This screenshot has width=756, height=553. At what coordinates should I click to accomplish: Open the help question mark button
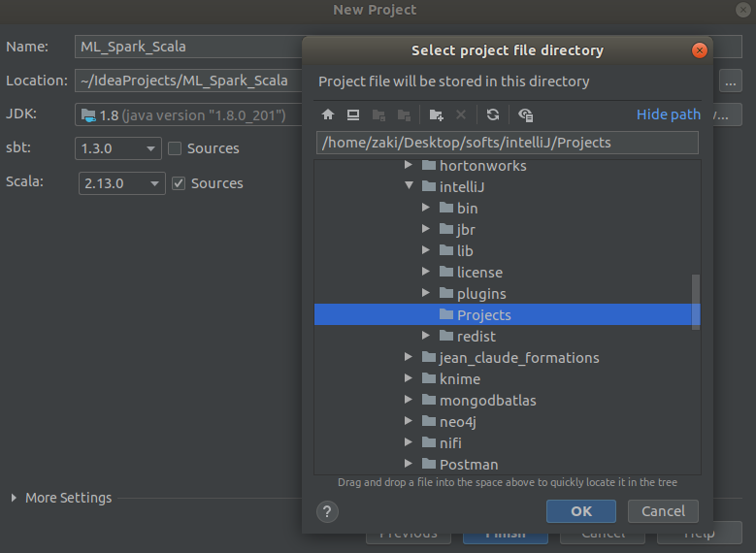point(327,511)
